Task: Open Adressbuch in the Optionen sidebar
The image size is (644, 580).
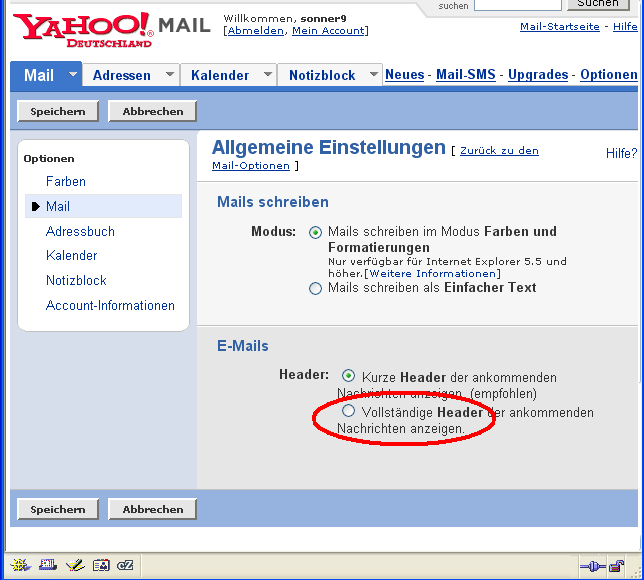Action: (80, 231)
